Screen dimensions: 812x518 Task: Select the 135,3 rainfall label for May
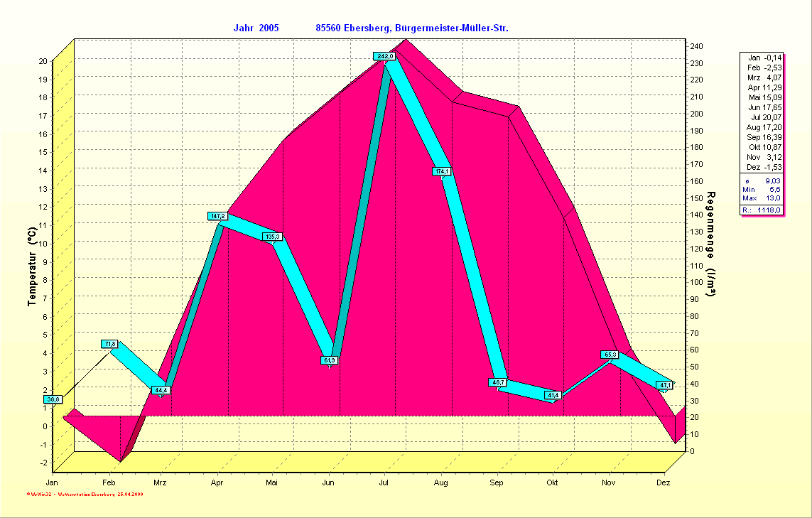pos(273,237)
